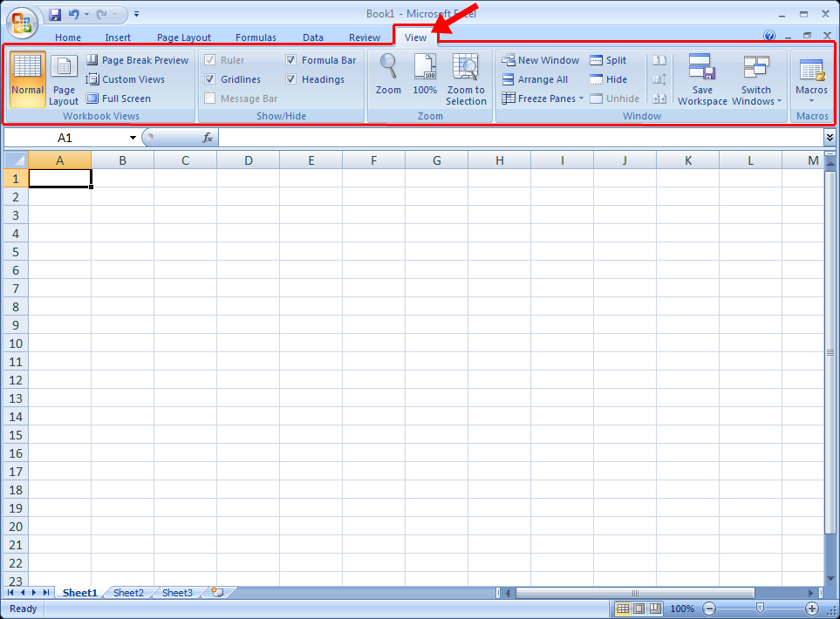Uncheck the Gridlines checkbox

click(210, 79)
